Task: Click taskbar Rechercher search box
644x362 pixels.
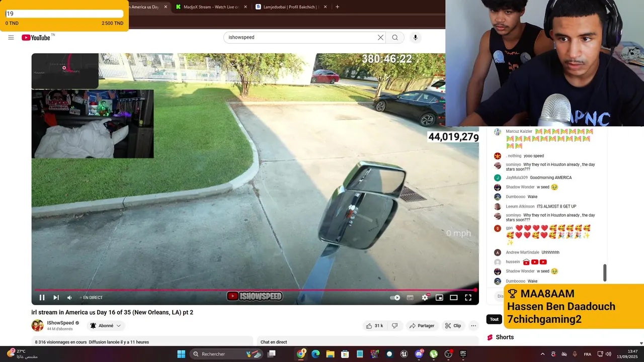Action: click(x=226, y=354)
